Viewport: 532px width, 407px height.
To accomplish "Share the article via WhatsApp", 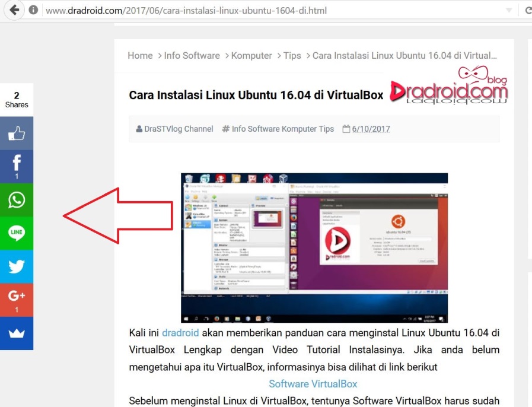I will pos(17,200).
